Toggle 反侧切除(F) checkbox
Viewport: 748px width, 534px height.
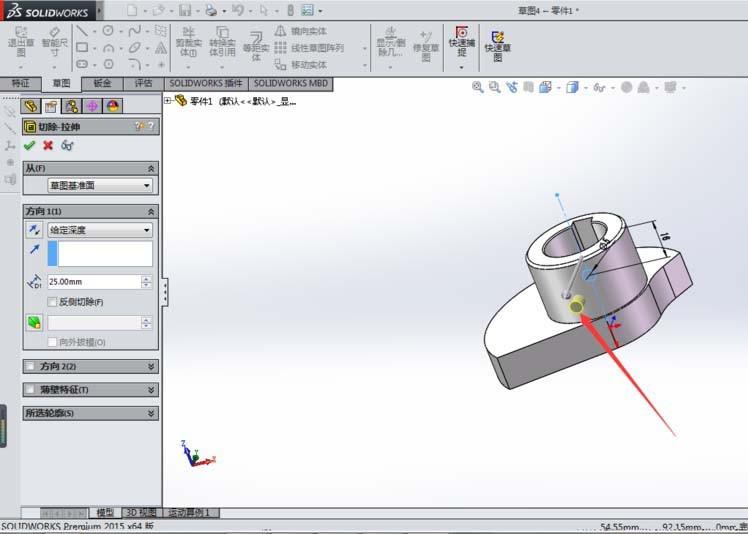coord(52,302)
